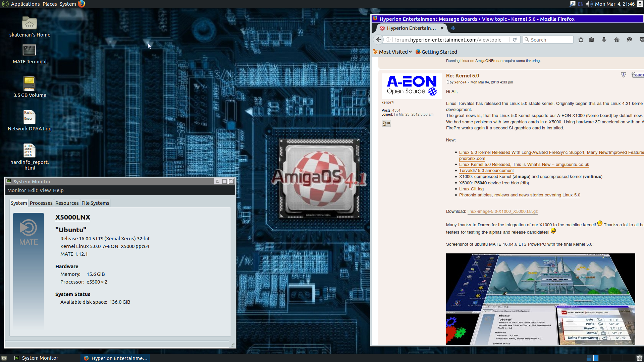Screen dimensions: 644x362
Task: Open Torvalds' 5.0 announcement link
Action: tap(486, 171)
